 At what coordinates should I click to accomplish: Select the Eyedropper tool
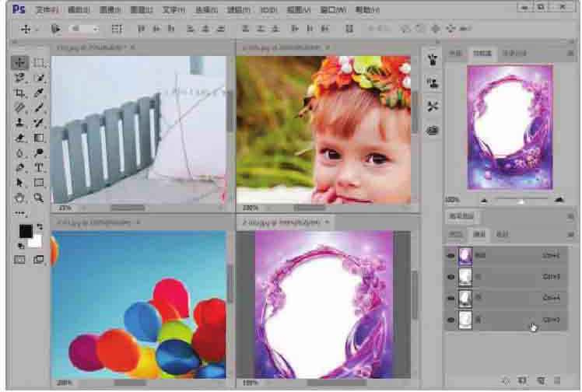click(x=39, y=93)
